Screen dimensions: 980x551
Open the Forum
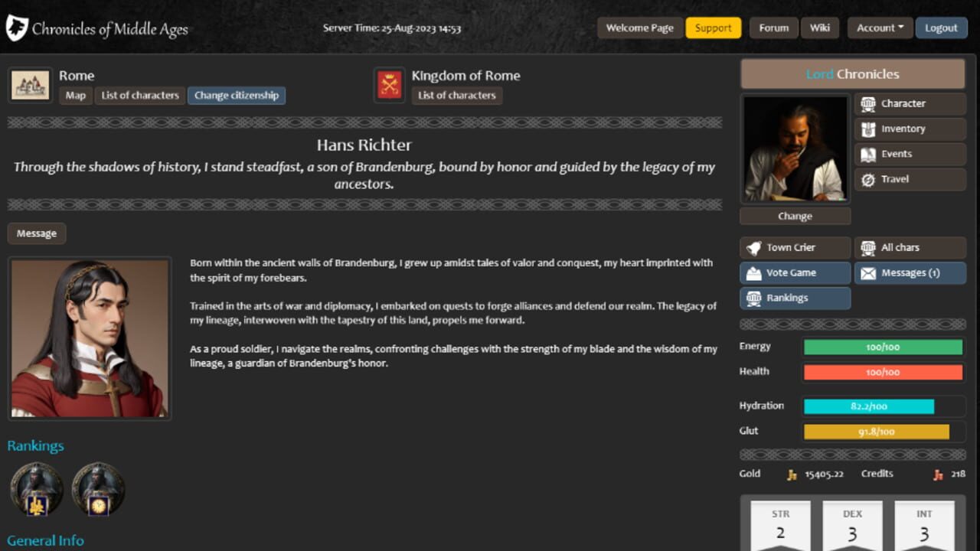773,28
